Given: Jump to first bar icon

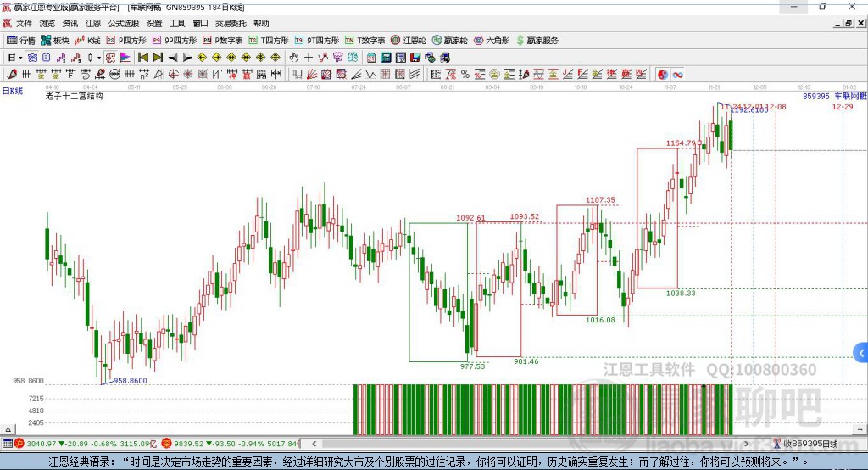Looking at the screenshot, I should pyautogui.click(x=142, y=58).
